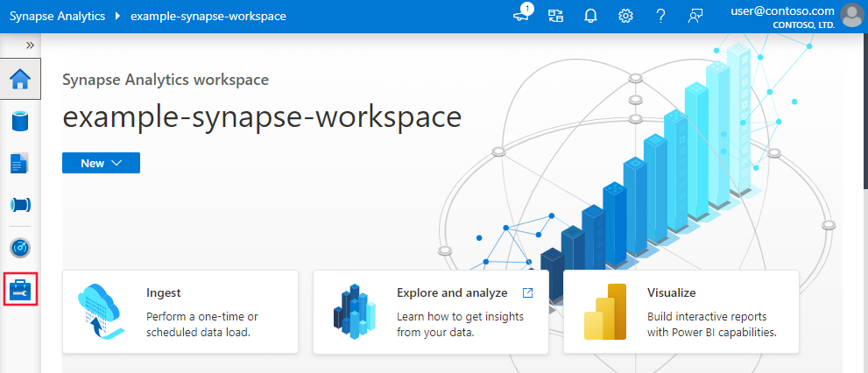Viewport: 868px width, 373px height.
Task: Click the 'Synapse Analytics workspace' subtitle
Action: coord(166,80)
